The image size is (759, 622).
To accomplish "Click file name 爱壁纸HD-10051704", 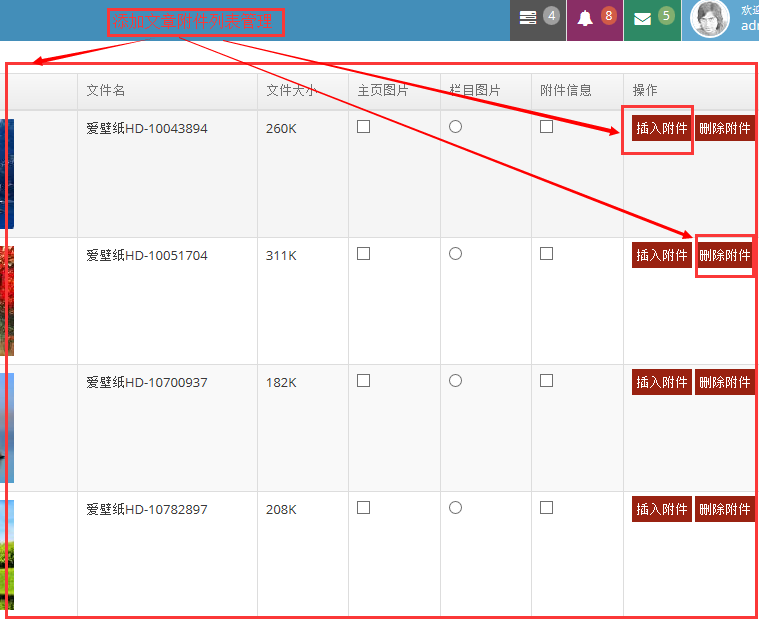I will 147,255.
